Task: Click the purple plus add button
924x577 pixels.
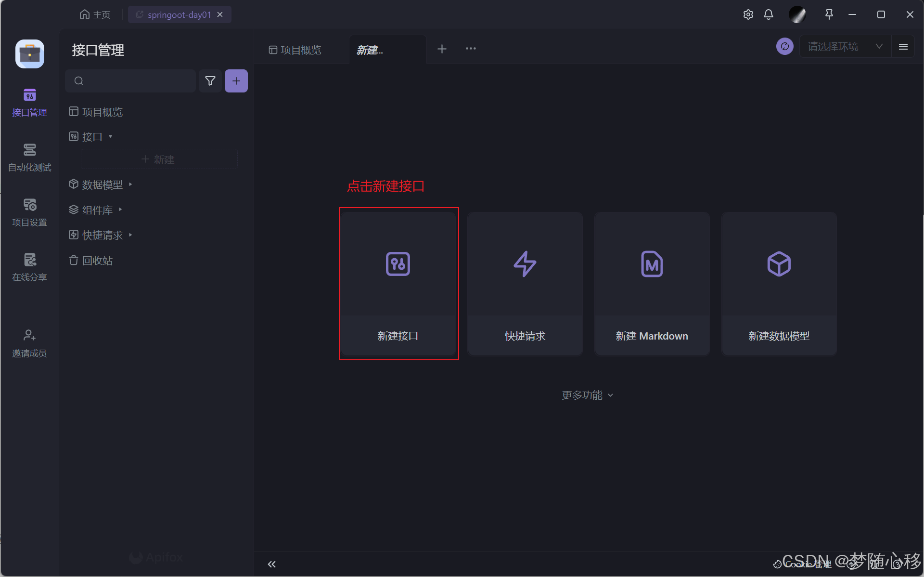Action: click(236, 81)
